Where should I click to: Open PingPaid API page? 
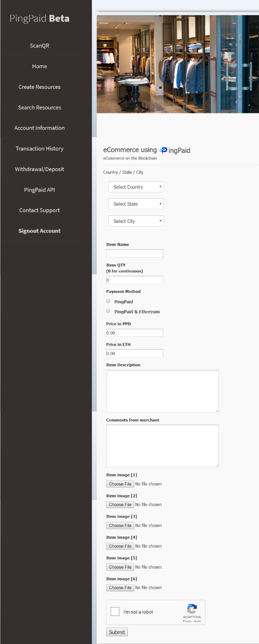point(40,190)
